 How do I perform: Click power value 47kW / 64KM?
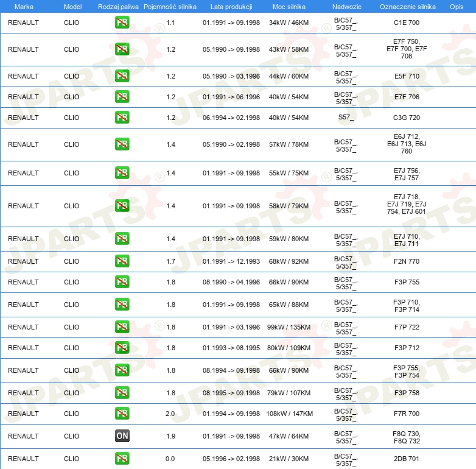pyautogui.click(x=289, y=436)
